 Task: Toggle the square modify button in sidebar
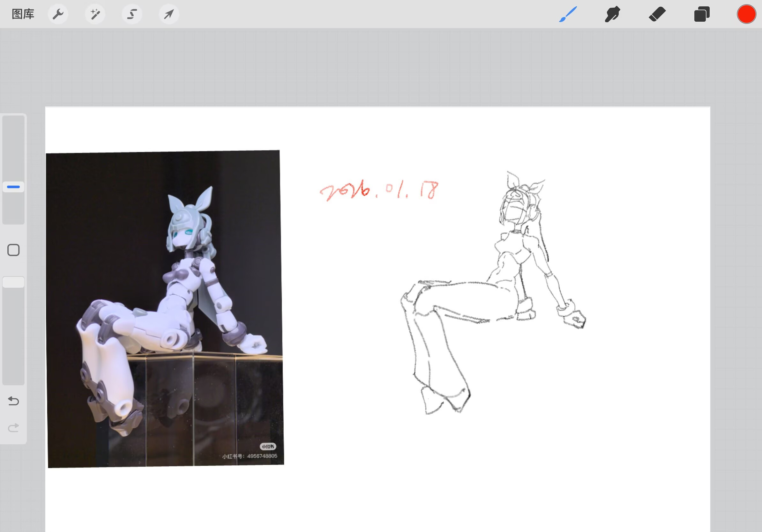click(13, 250)
